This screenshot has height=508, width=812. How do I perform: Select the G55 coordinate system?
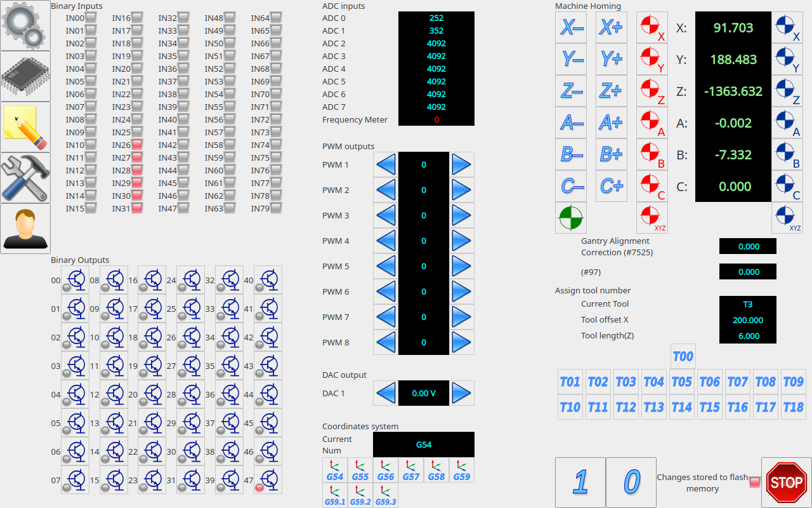pos(360,471)
